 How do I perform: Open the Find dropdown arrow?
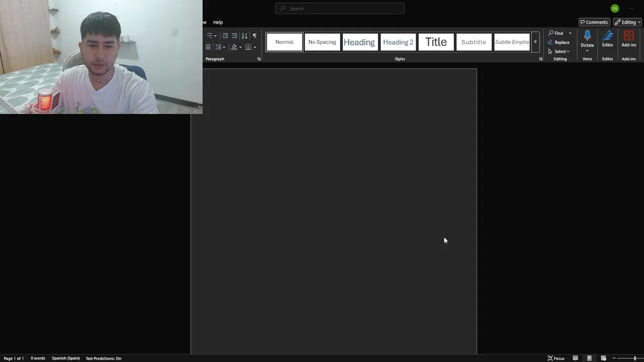(x=570, y=33)
